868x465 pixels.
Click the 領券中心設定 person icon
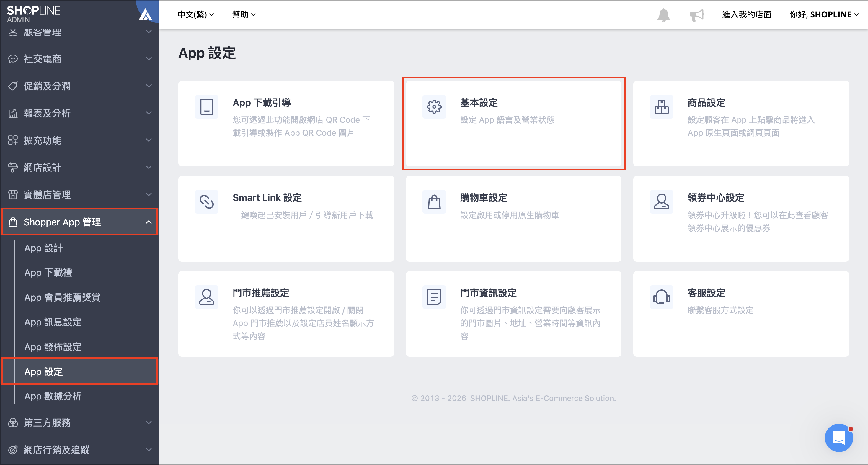661,202
